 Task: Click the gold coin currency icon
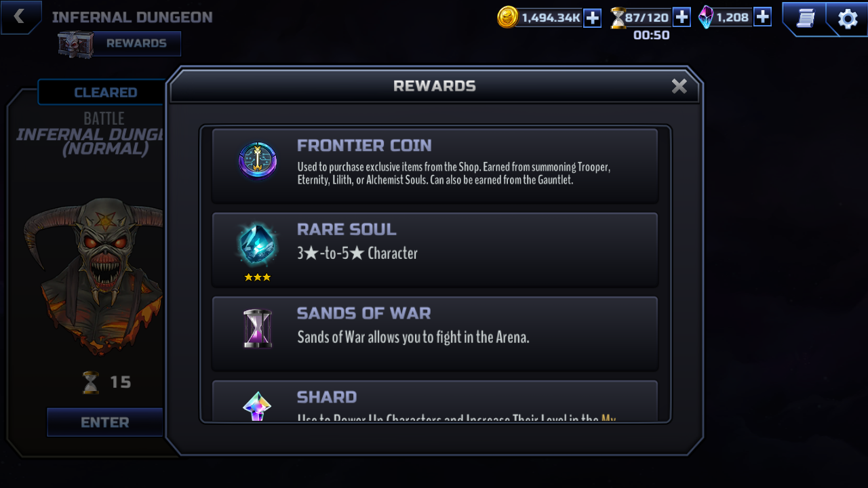coord(507,17)
